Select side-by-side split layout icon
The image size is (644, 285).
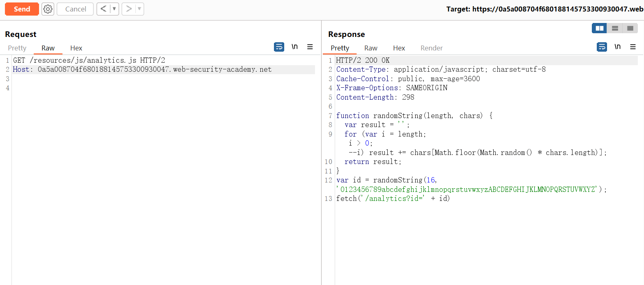pyautogui.click(x=600, y=28)
